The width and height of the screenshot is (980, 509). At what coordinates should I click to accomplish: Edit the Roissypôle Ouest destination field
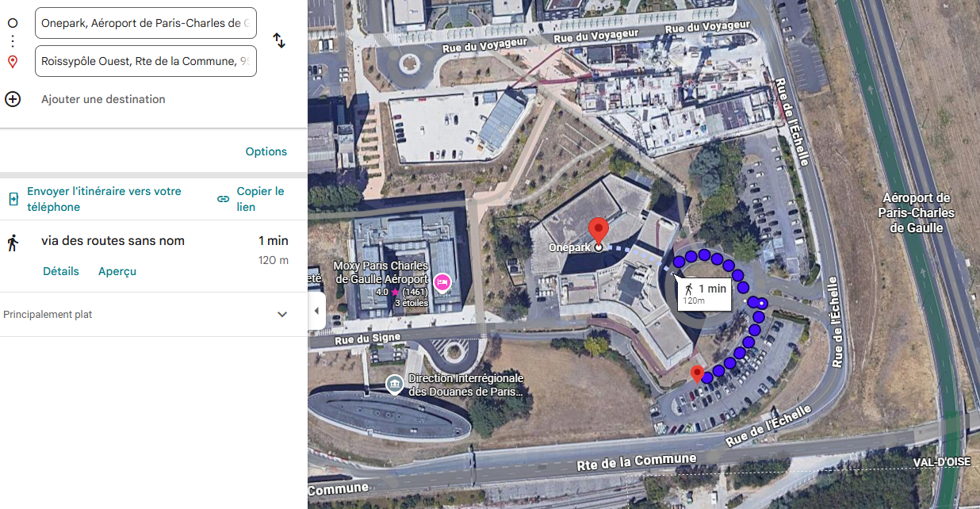point(146,61)
